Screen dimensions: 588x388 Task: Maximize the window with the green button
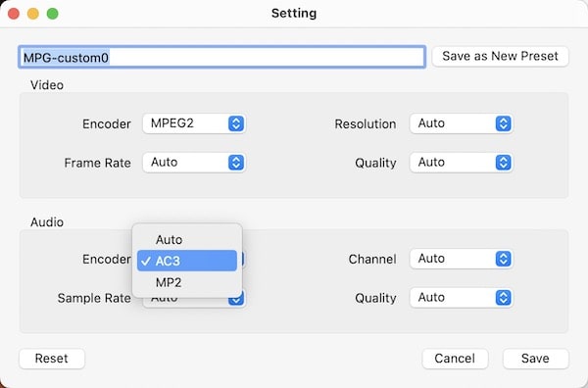tap(53, 14)
